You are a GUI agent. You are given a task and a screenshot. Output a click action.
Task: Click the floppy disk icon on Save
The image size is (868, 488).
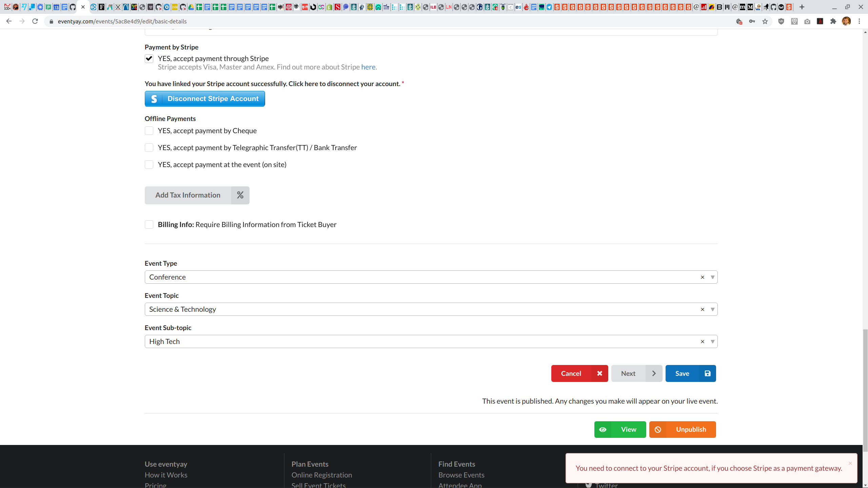708,373
